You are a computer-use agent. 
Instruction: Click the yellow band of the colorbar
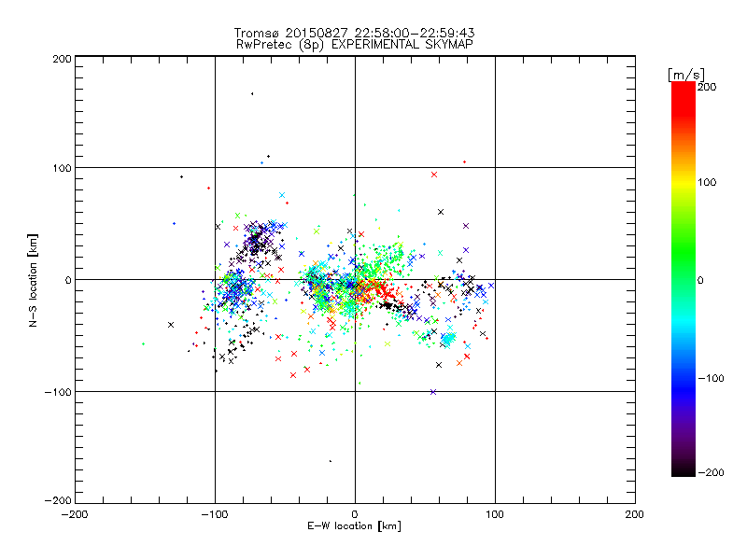pos(684,183)
